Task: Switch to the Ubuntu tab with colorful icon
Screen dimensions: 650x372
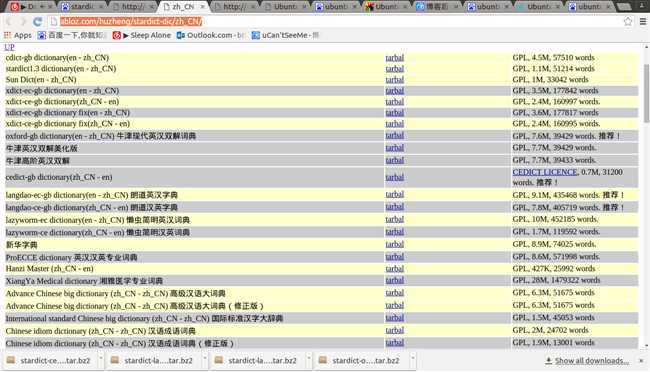Action: tap(386, 7)
